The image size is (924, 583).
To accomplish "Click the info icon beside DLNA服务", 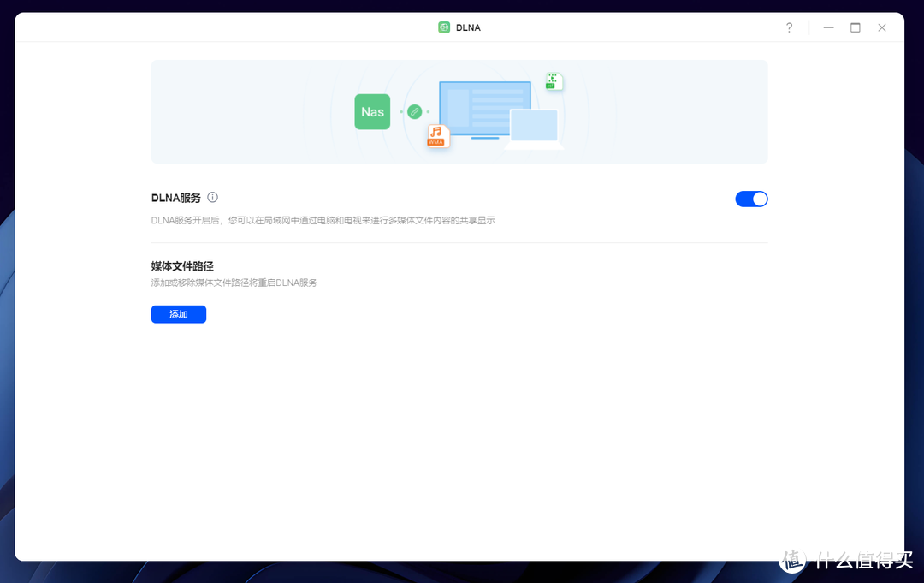I will [x=211, y=197].
